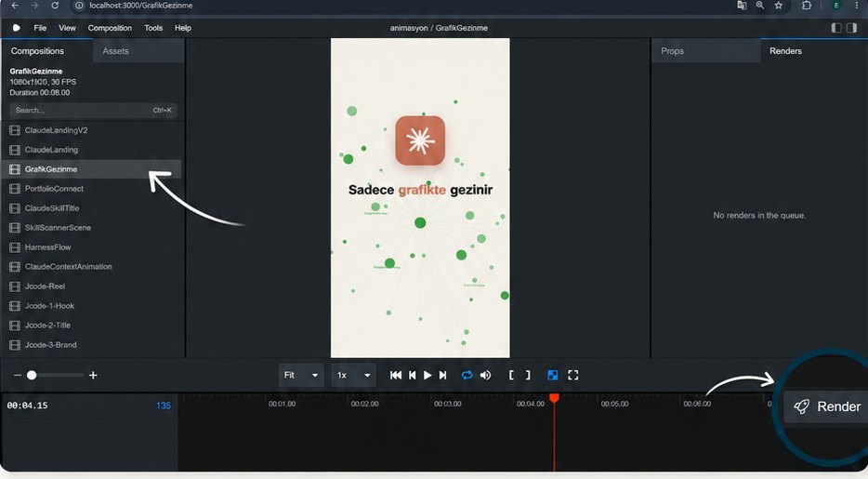Select the Jcode-1-Hook composition
Screen dimensions: 868x479
(91, 306)
